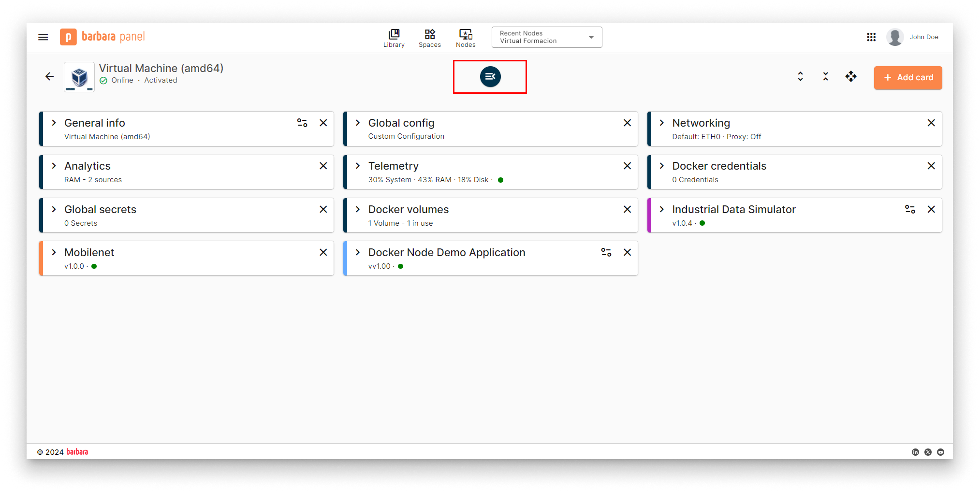This screenshot has height=491, width=980.
Task: Open the General info card settings icon
Action: (x=302, y=123)
